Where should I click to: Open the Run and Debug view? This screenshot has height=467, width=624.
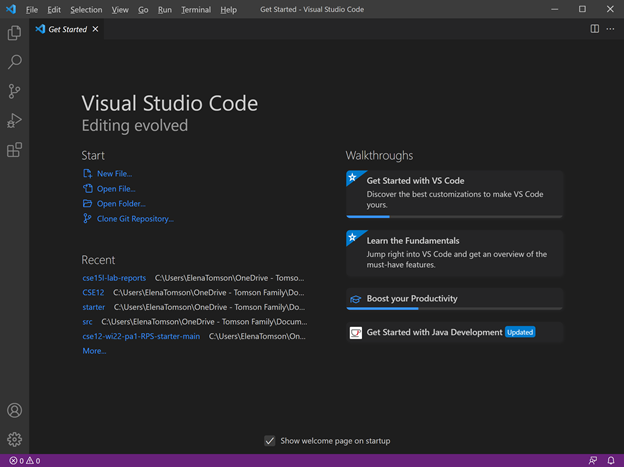tap(14, 121)
